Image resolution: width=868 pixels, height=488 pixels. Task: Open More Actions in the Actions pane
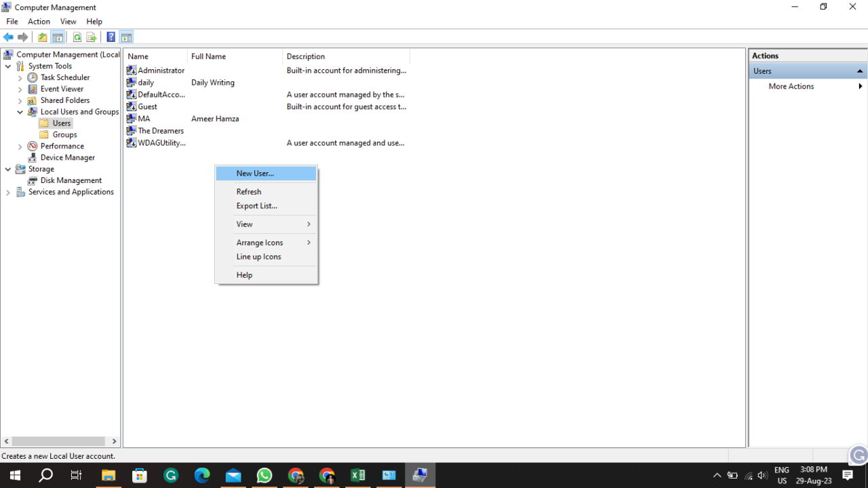791,86
